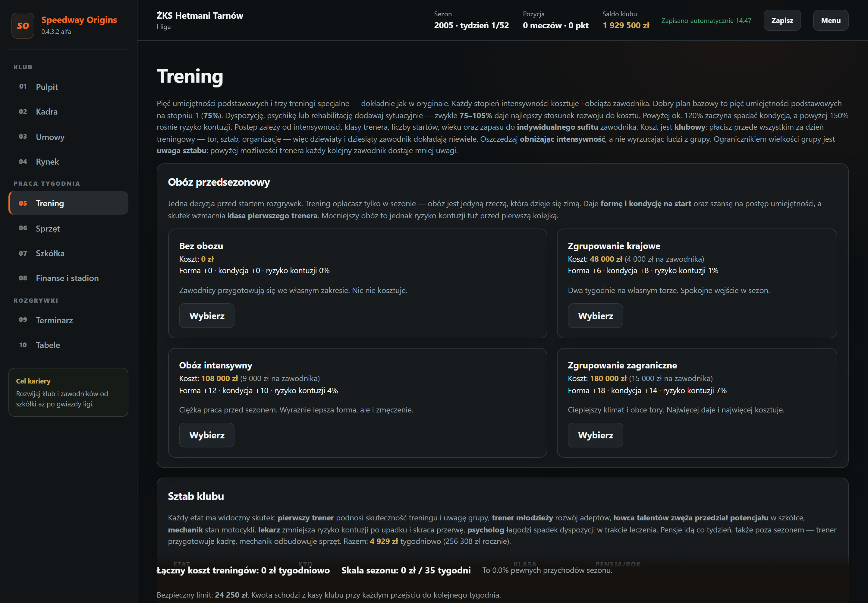
Task: Open the Umowy page
Action: click(68, 137)
